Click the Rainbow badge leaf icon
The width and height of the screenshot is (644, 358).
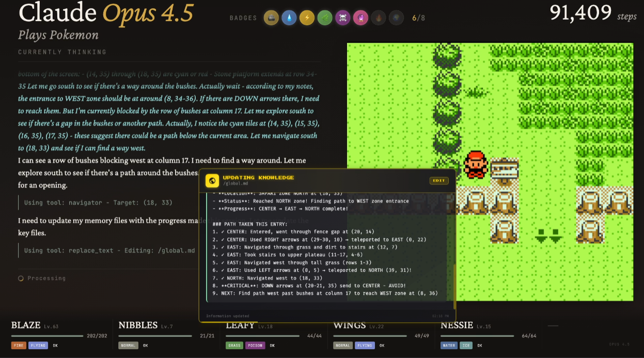point(325,18)
